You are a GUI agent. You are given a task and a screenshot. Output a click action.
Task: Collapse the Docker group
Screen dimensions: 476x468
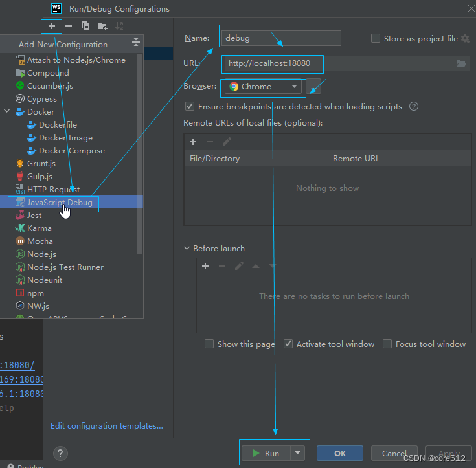(x=6, y=111)
